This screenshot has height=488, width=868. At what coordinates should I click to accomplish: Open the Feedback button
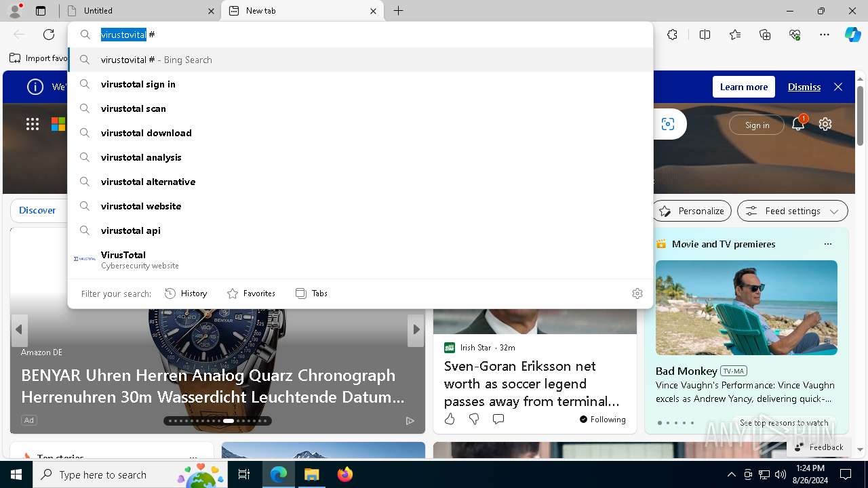click(x=818, y=447)
